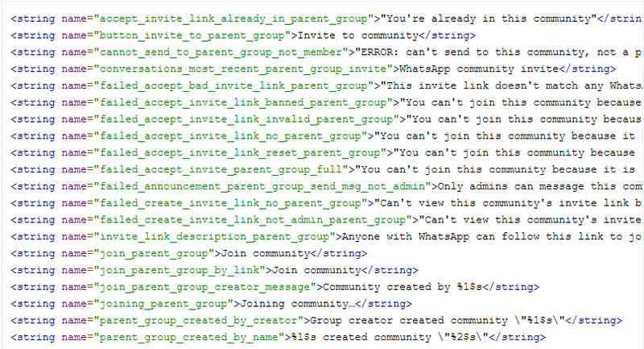Click "Anyone with WhatsApp can follow" text
Screen dimensions: 644x349
(440, 237)
